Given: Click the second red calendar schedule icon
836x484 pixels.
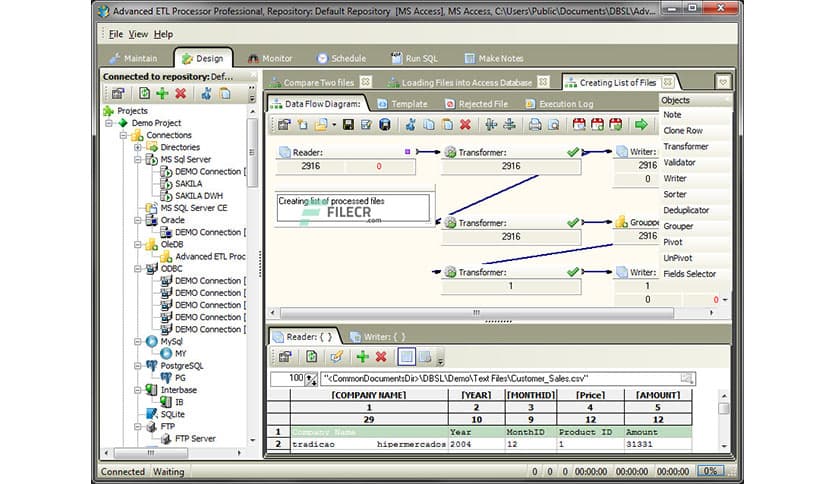Looking at the screenshot, I should (597, 125).
